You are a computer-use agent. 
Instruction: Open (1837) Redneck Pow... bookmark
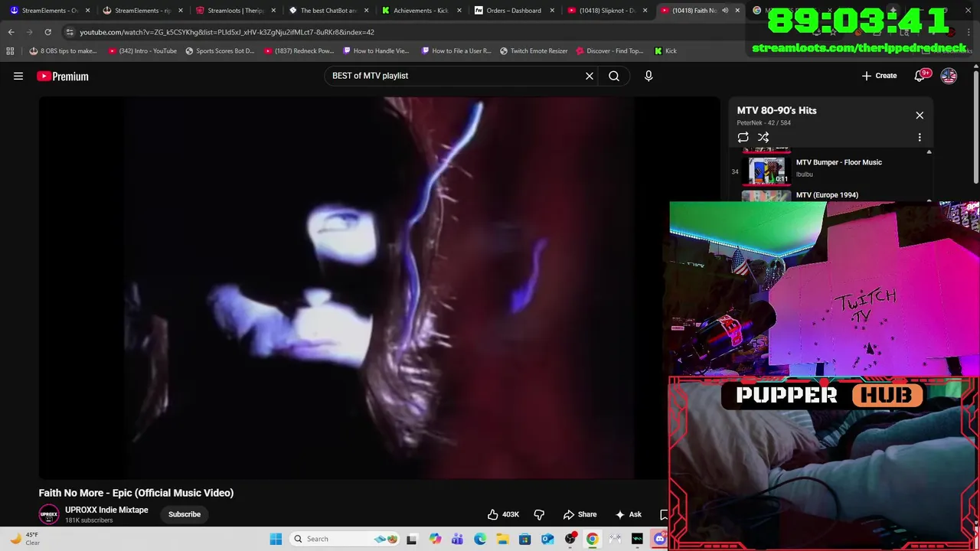coord(299,51)
